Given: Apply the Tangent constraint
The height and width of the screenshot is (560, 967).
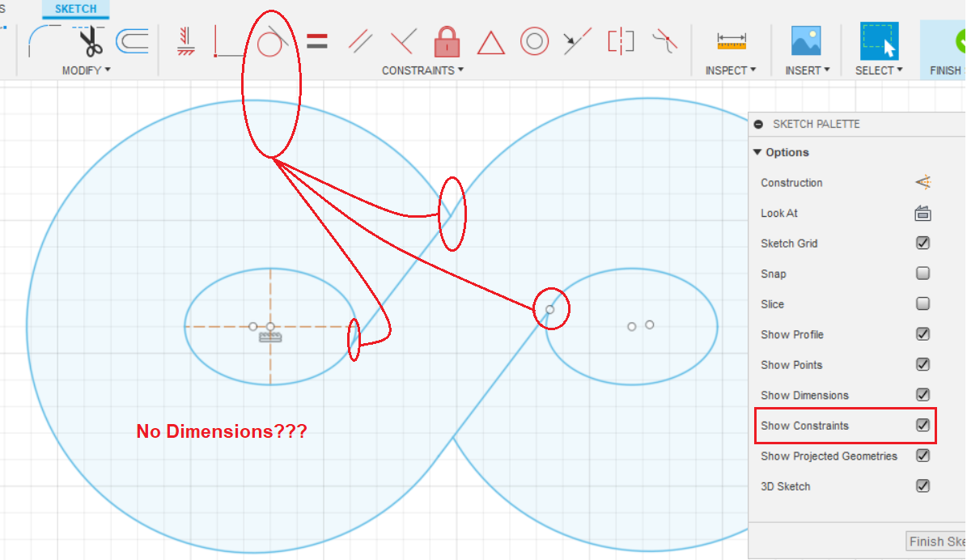Looking at the screenshot, I should pos(272,41).
